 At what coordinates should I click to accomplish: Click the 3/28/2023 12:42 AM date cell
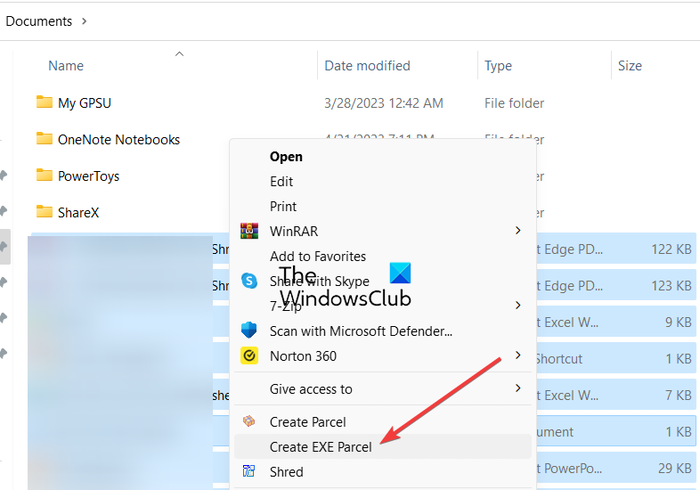click(383, 103)
